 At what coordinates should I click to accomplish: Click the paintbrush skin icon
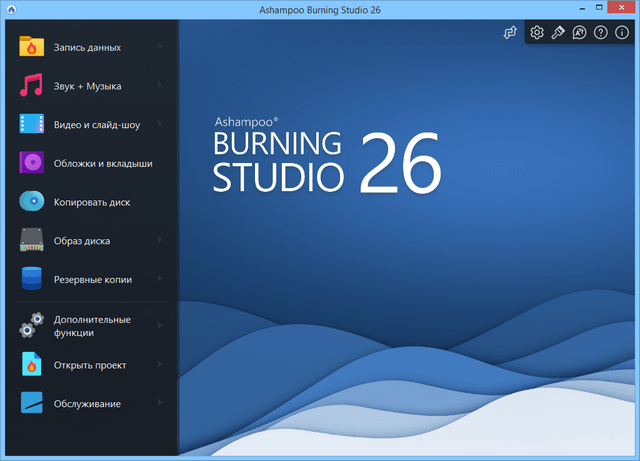point(558,33)
